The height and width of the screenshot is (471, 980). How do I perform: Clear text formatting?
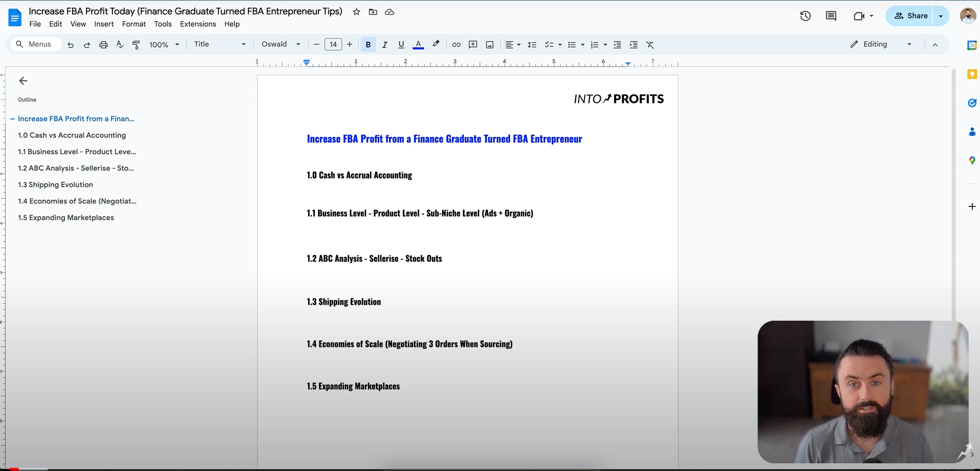pos(650,45)
